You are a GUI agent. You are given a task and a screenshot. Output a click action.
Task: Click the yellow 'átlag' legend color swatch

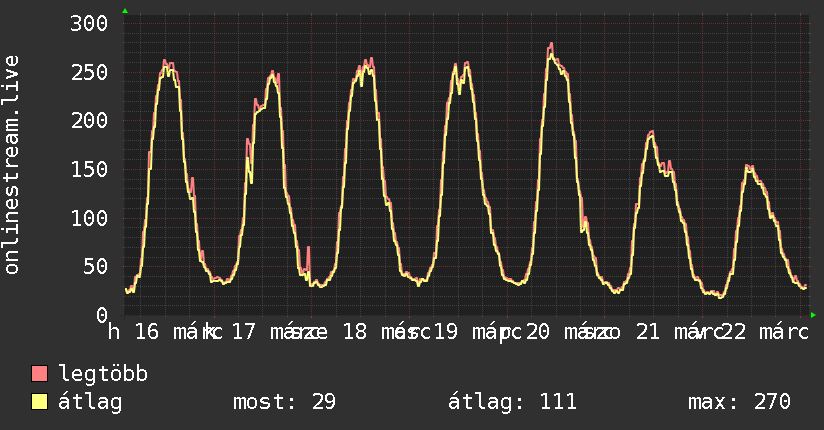point(39,402)
